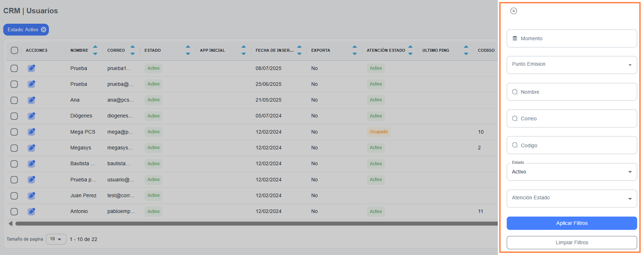Viewport: 644px width, 255px height.
Task: Remove the Estado: Activo filter chip
Action: [43, 29]
